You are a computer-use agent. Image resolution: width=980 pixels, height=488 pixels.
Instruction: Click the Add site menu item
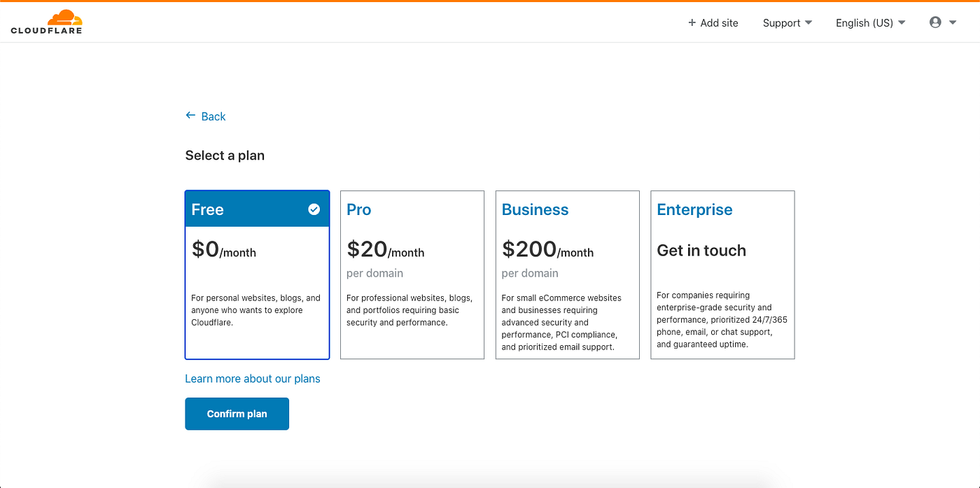click(713, 22)
